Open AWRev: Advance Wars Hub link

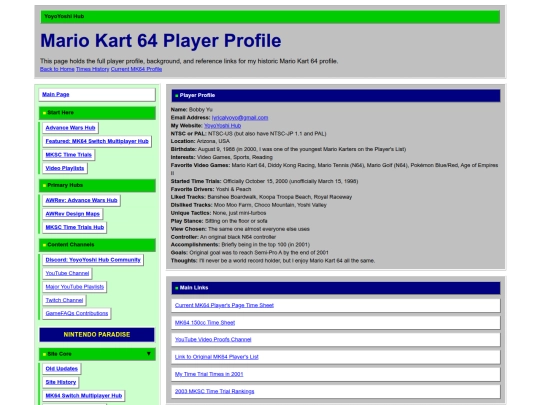[x=81, y=200]
